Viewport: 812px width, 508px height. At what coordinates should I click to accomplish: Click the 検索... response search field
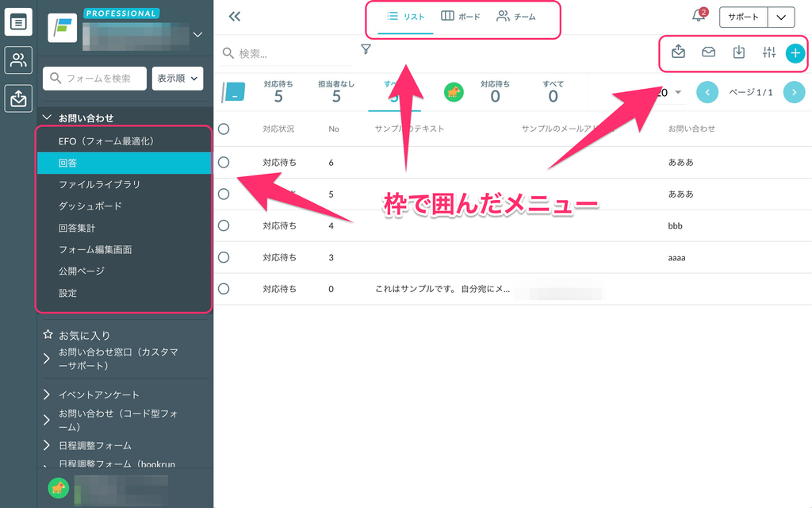(286, 53)
